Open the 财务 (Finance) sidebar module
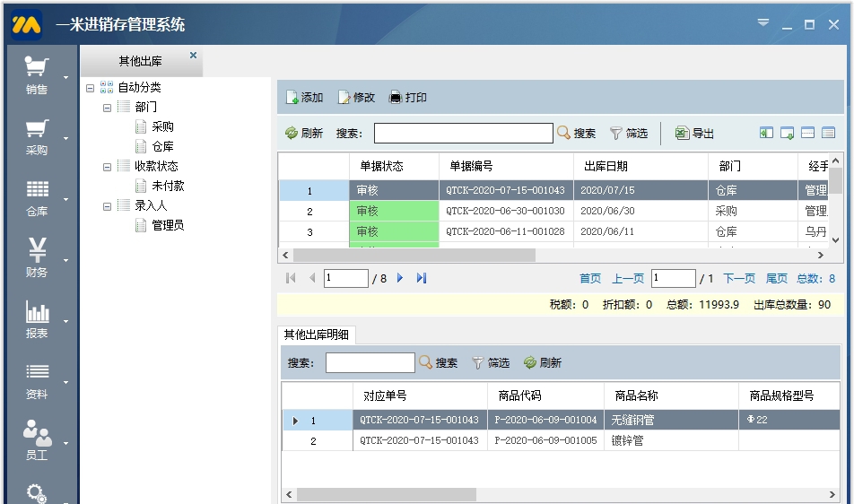 coord(37,258)
